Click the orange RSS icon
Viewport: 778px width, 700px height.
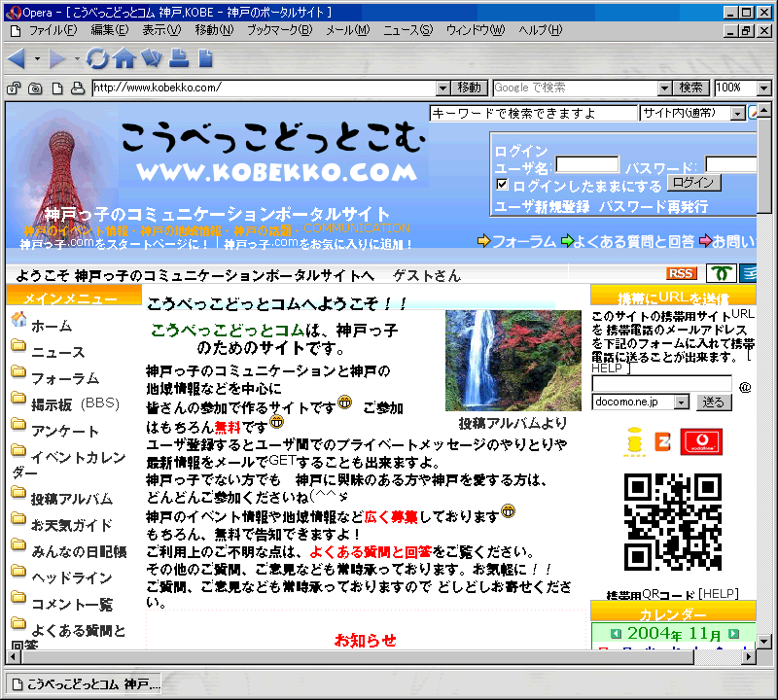pyautogui.click(x=682, y=273)
